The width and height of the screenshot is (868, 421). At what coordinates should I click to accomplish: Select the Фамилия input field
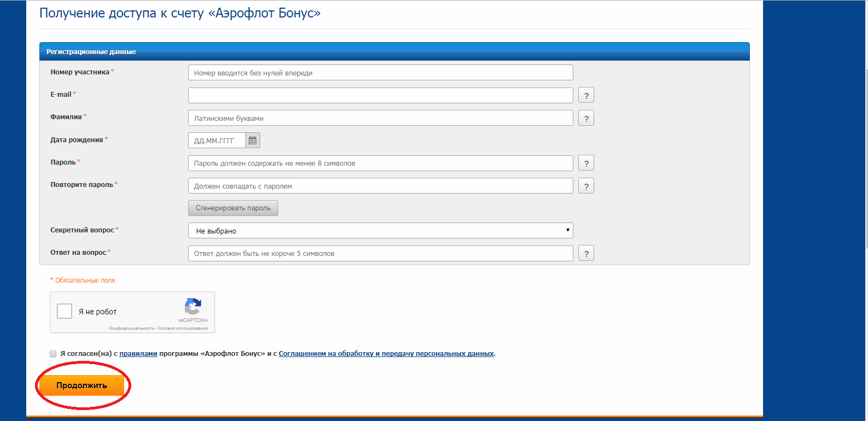coord(380,118)
